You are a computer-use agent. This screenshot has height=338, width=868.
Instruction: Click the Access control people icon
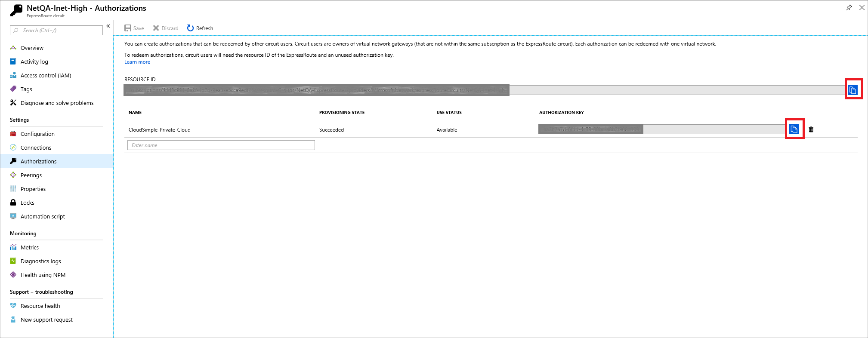[13, 75]
